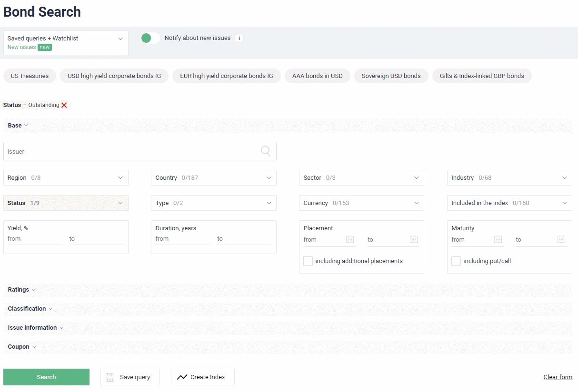578x392 pixels.
Task: Open the Maturity from calendar icon
Action: click(x=498, y=239)
